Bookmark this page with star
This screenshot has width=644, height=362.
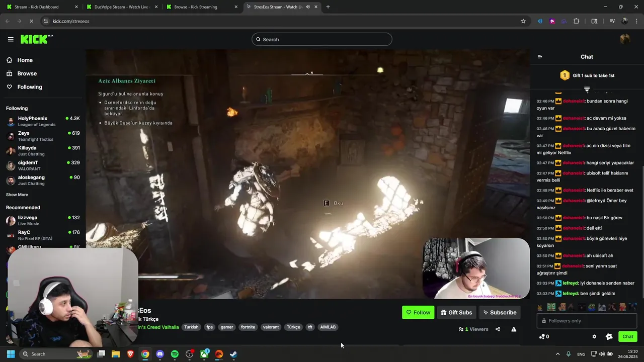tap(523, 21)
